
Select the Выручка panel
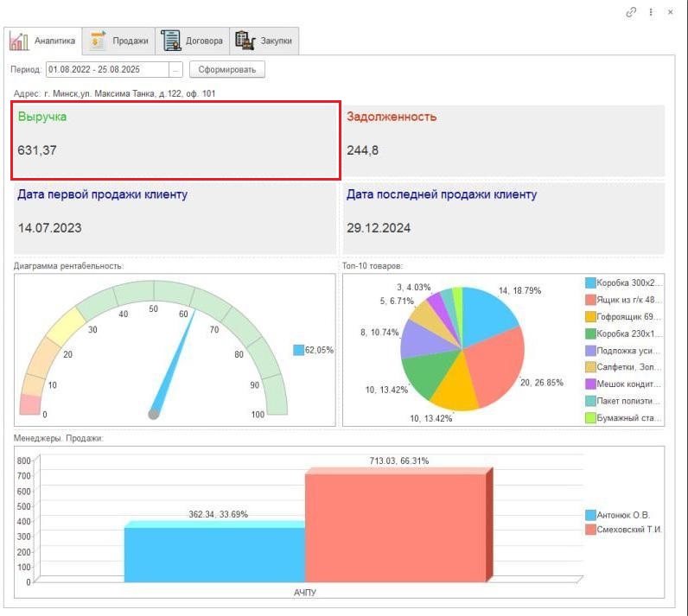175,140
